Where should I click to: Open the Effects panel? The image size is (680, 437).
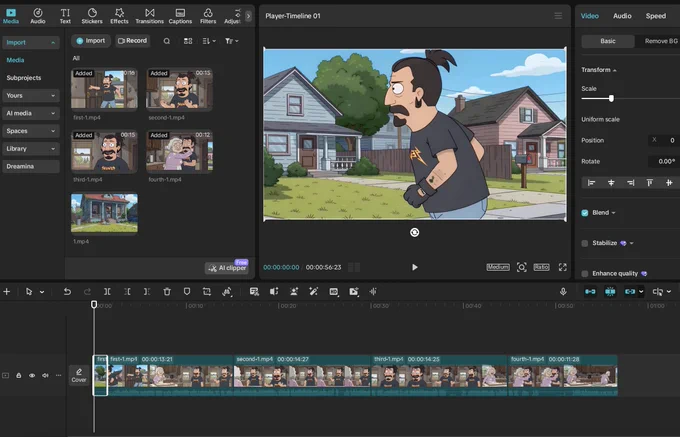[119, 16]
